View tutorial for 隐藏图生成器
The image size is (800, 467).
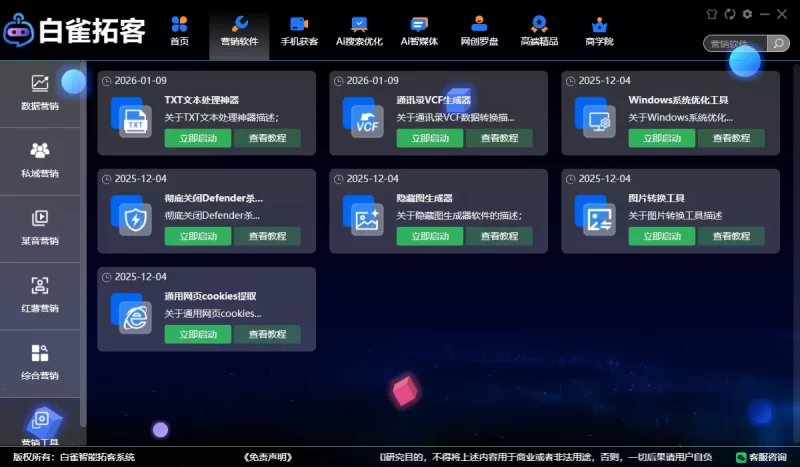click(499, 236)
